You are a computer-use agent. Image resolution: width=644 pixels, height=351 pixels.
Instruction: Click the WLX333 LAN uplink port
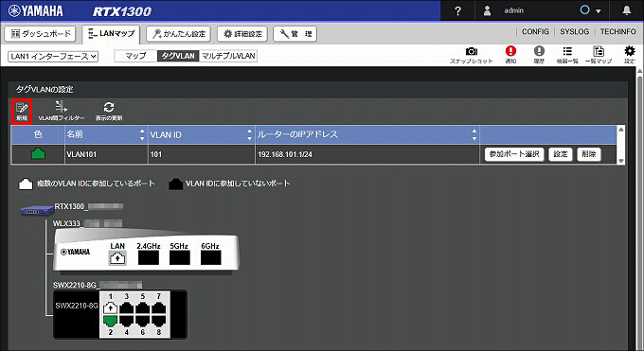[117, 258]
